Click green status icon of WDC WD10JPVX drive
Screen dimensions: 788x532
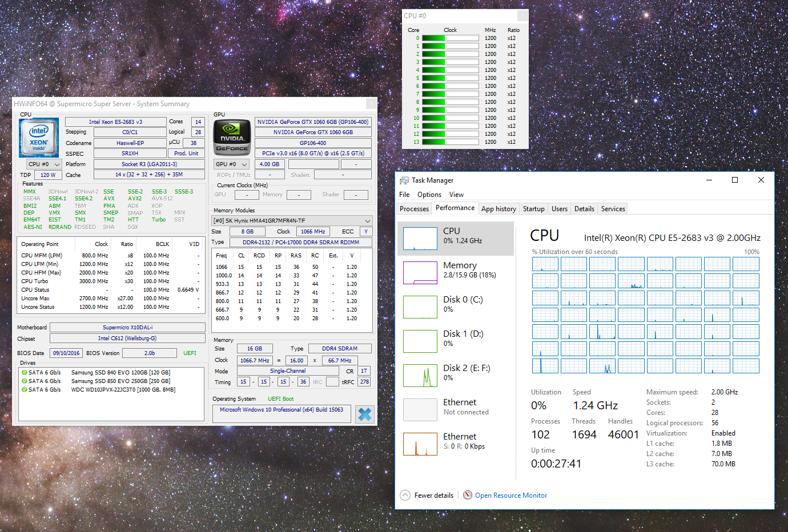(25, 389)
